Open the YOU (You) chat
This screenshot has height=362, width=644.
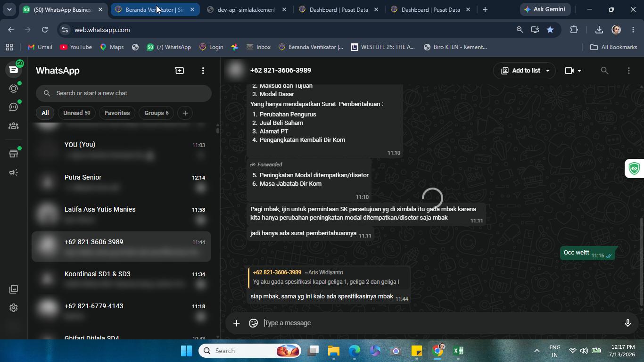tap(121, 150)
